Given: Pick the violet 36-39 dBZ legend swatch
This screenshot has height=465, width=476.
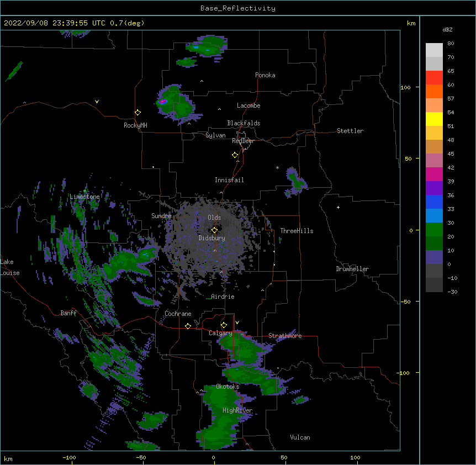Looking at the screenshot, I should [434, 188].
